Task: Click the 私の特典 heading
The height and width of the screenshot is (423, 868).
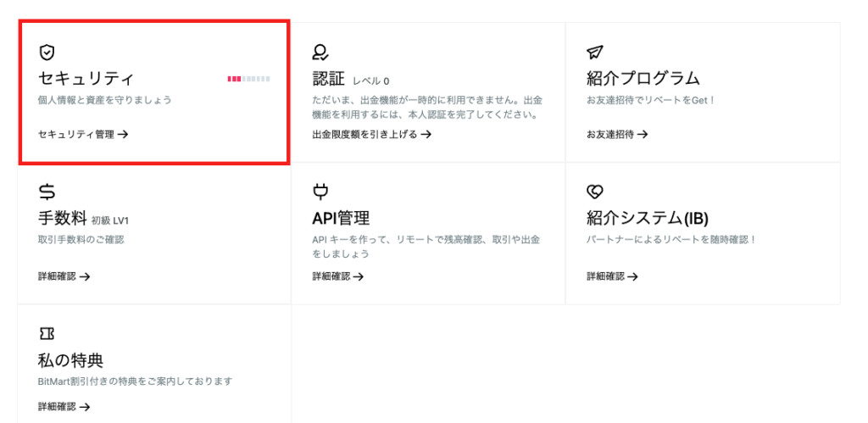Action: 71,360
